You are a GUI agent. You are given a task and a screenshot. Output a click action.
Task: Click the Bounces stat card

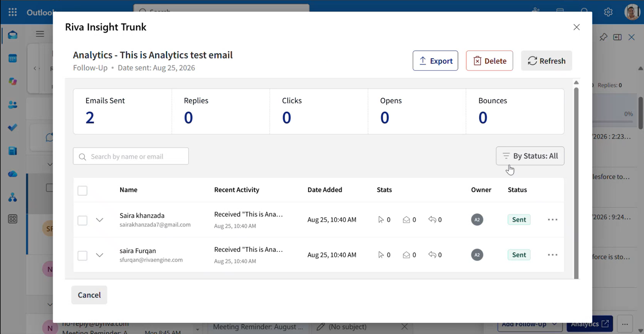click(515, 111)
